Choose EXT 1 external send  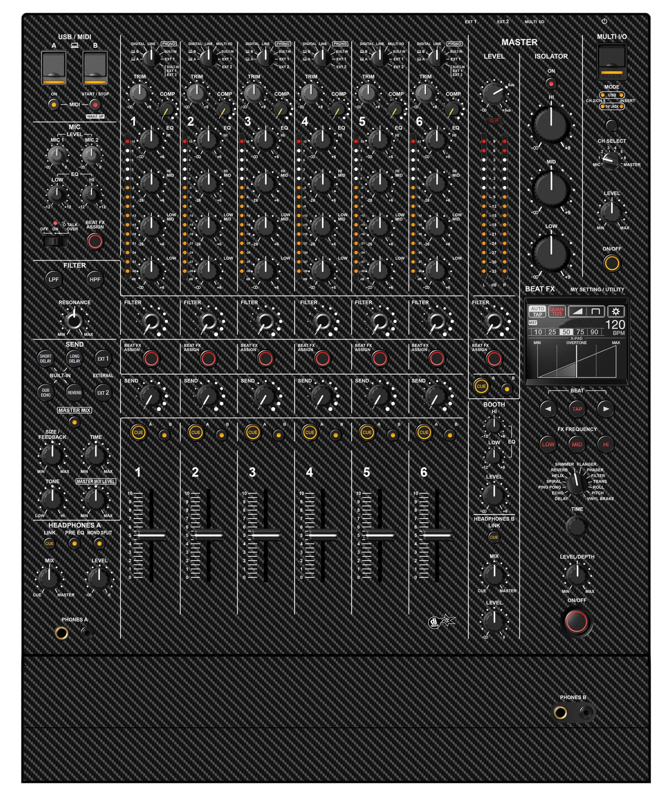[x=103, y=359]
